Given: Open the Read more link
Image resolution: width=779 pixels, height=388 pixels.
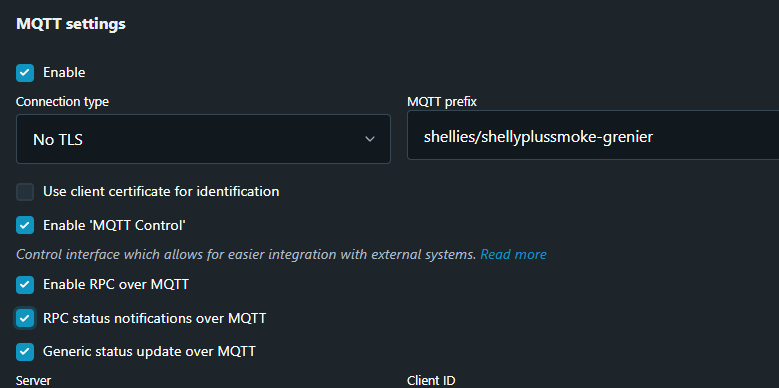Looking at the screenshot, I should click(513, 254).
